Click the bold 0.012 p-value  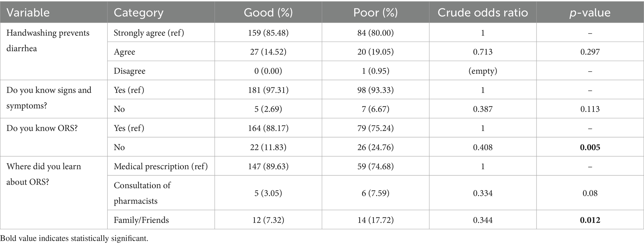click(590, 220)
